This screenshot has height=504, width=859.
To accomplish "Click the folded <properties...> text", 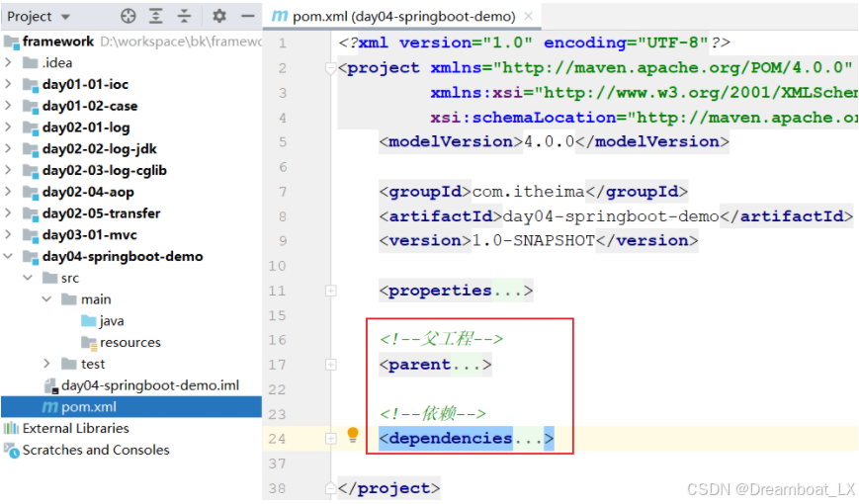I will (456, 291).
